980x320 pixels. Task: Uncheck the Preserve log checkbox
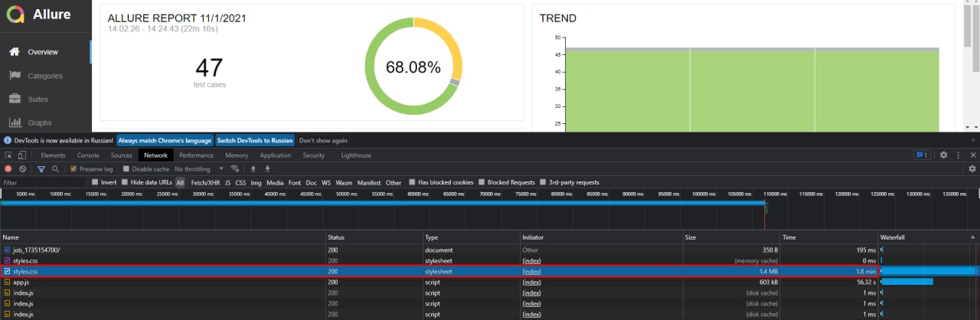pyautogui.click(x=73, y=168)
